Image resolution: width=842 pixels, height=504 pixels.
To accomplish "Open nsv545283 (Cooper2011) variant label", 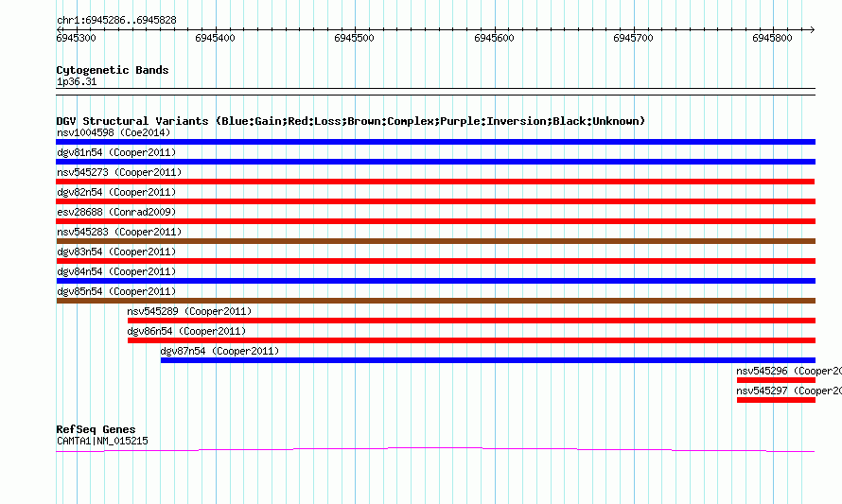I will tap(119, 232).
